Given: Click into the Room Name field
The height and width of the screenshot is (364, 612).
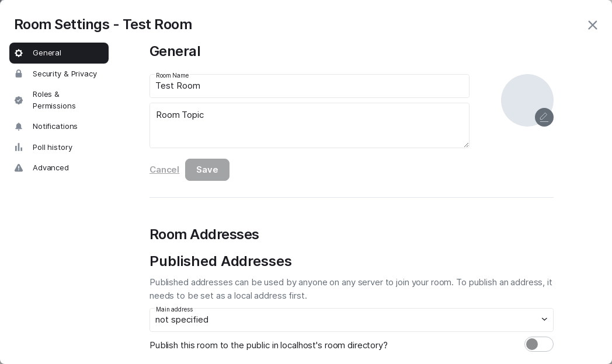Looking at the screenshot, I should (x=310, y=86).
